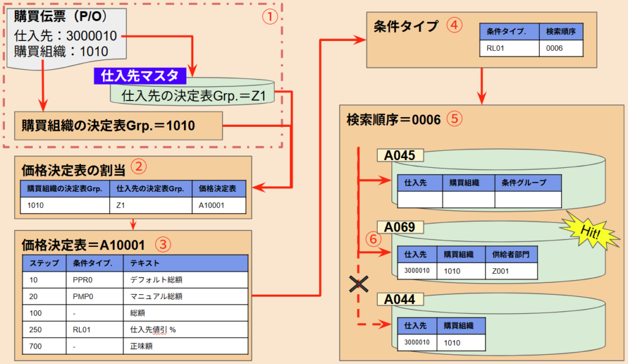Click the A069 table label
The image size is (628, 364).
click(x=400, y=227)
